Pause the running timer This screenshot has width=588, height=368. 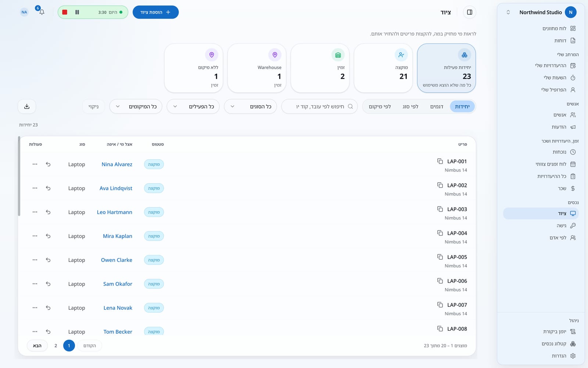tap(77, 12)
